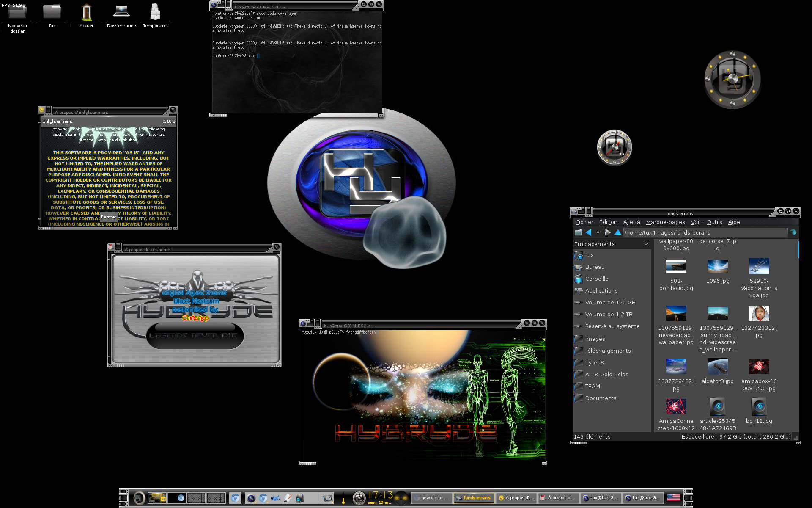
Task: Select Volume de 1,2 TB in sidebar
Action: [612, 315]
